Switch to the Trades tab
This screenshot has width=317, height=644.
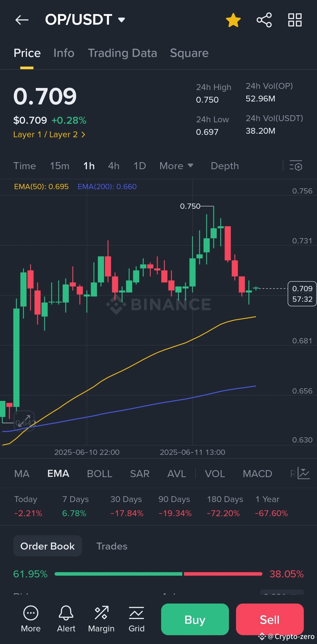112,546
